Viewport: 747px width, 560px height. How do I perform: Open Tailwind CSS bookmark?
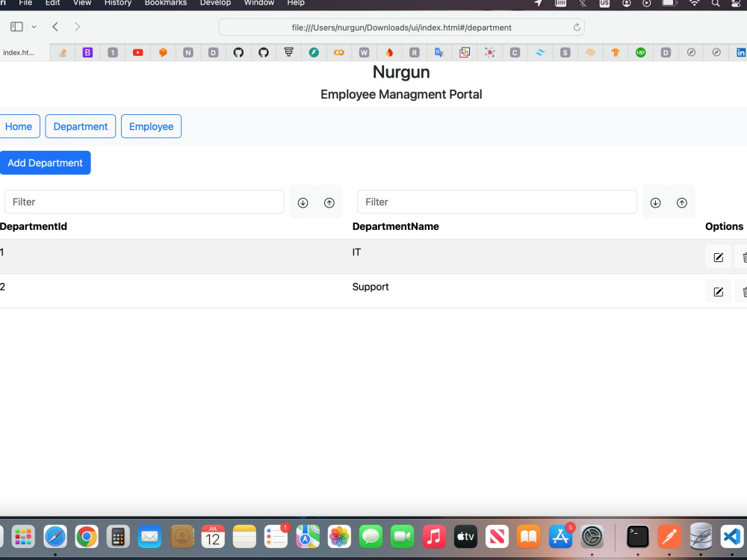pyautogui.click(x=540, y=52)
